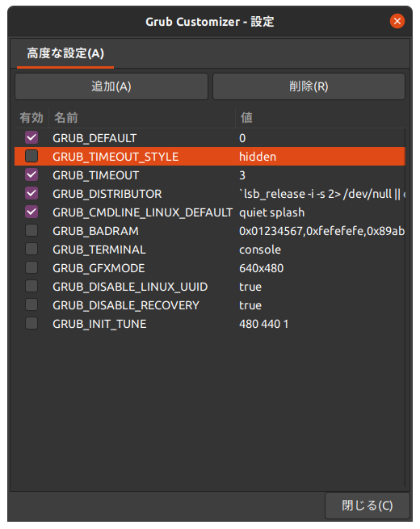420x529 pixels.
Task: Disable the GRUB_DISTRIBUTOR checkbox
Action: pyautogui.click(x=31, y=193)
